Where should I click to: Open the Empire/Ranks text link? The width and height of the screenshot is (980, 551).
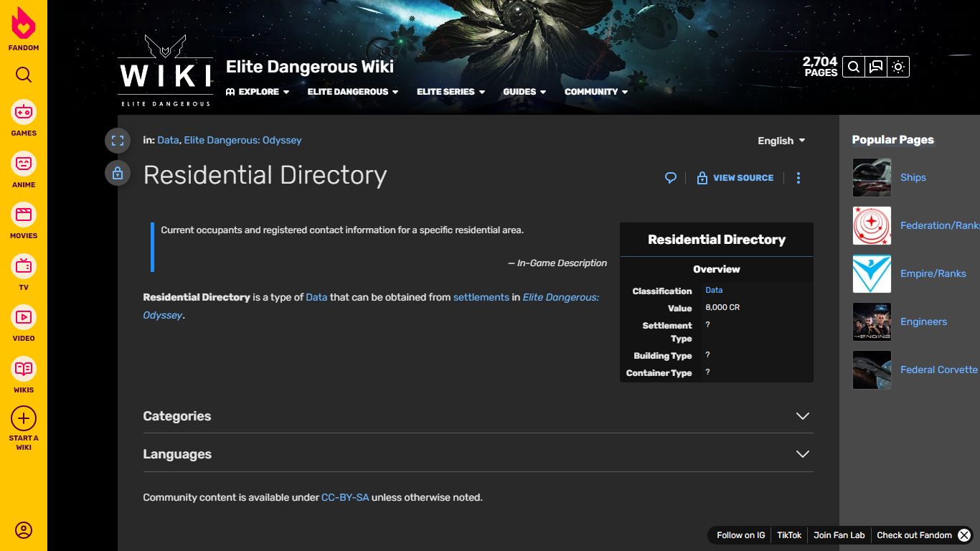pos(933,273)
